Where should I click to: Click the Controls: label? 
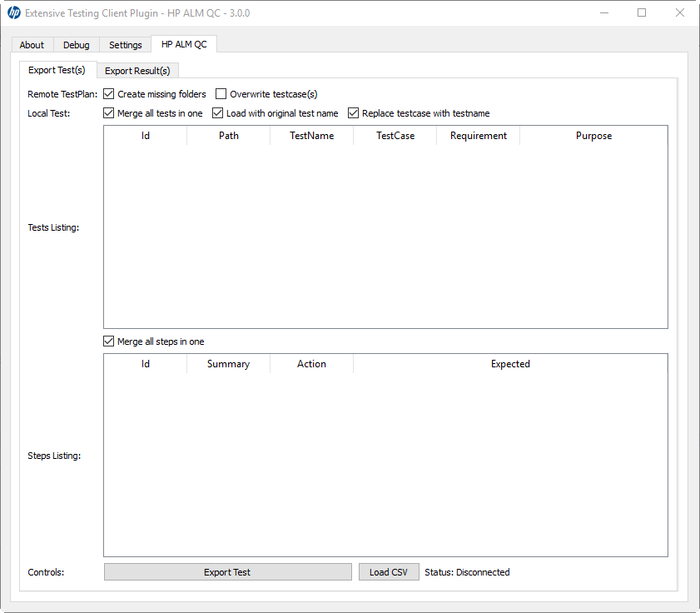[x=46, y=572]
